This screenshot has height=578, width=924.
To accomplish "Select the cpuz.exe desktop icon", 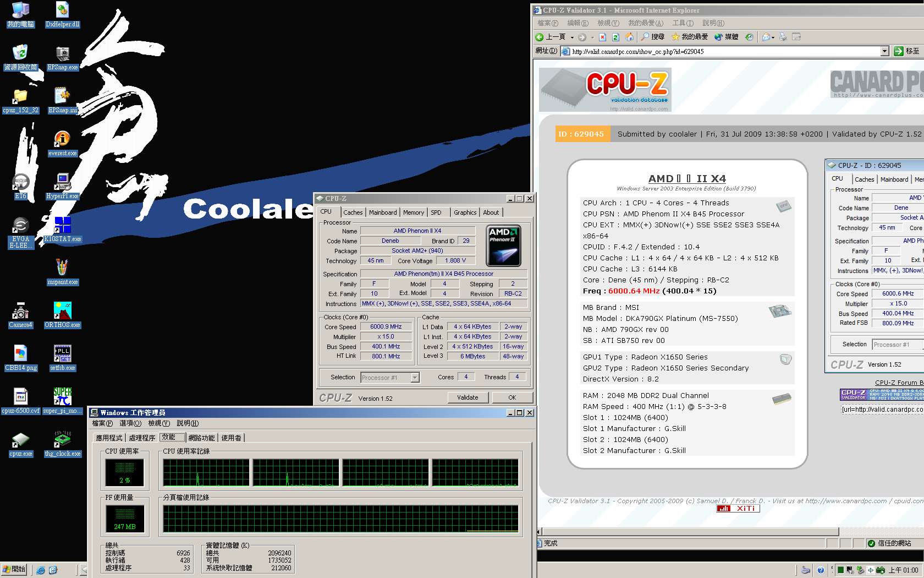I will click(x=20, y=444).
